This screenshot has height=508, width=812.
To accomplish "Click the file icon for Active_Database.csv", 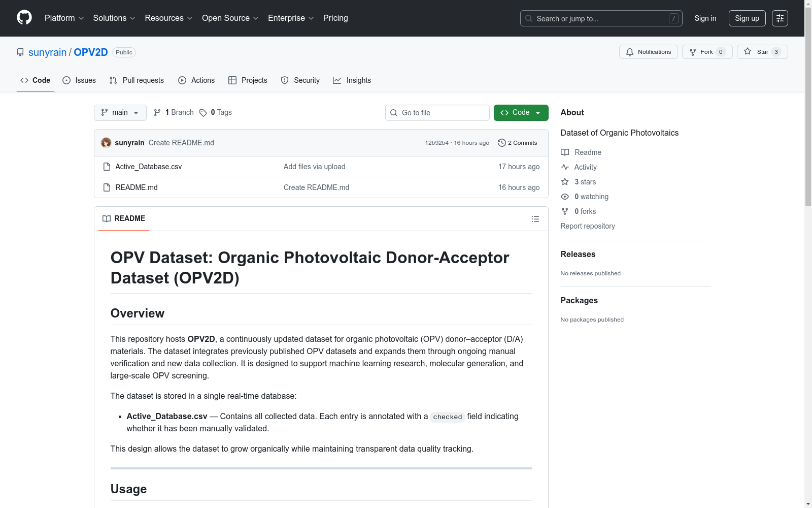I will pos(107,167).
